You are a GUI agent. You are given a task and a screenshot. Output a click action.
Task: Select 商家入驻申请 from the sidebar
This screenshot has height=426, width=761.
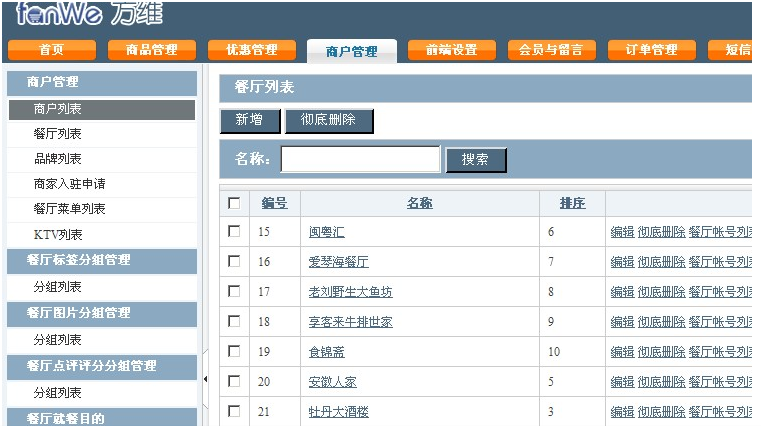point(70,184)
